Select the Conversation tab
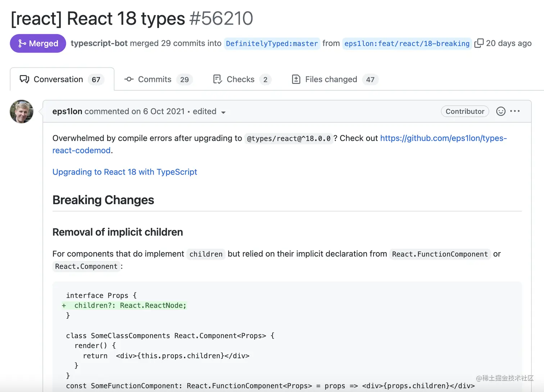 point(62,79)
